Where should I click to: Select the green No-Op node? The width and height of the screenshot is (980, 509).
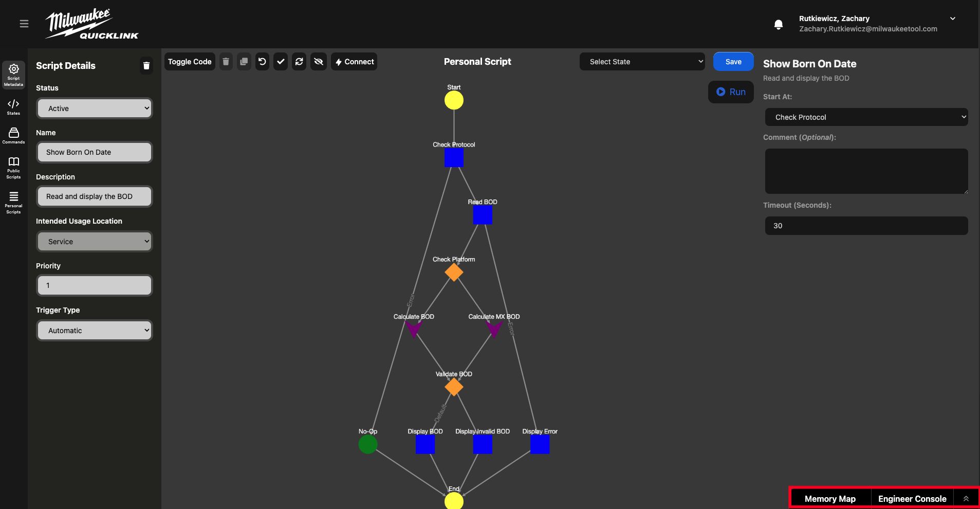click(368, 444)
